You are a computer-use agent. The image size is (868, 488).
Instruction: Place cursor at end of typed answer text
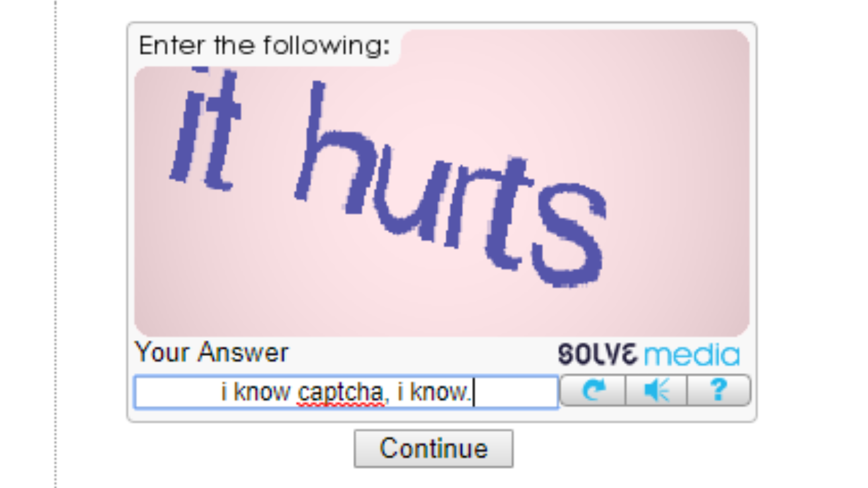click(x=473, y=393)
